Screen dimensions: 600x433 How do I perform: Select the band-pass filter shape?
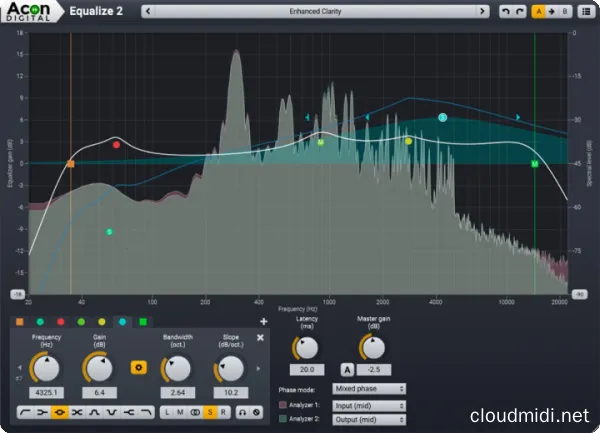(x=94, y=412)
